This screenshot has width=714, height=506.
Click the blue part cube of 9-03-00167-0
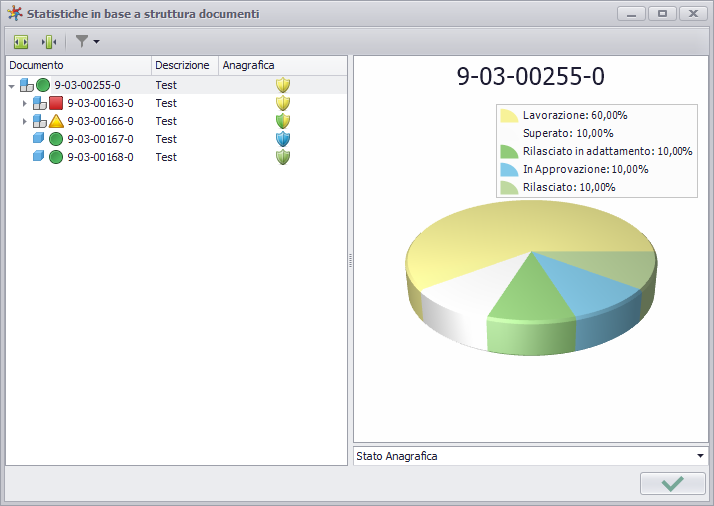pyautogui.click(x=39, y=138)
